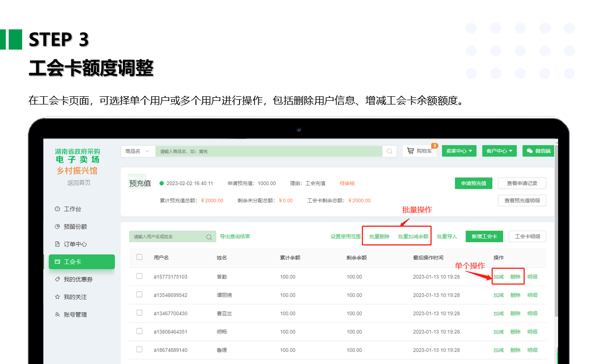This screenshot has width=601, height=364.
Task: Check the row for a13808464351
Action: click(x=139, y=331)
